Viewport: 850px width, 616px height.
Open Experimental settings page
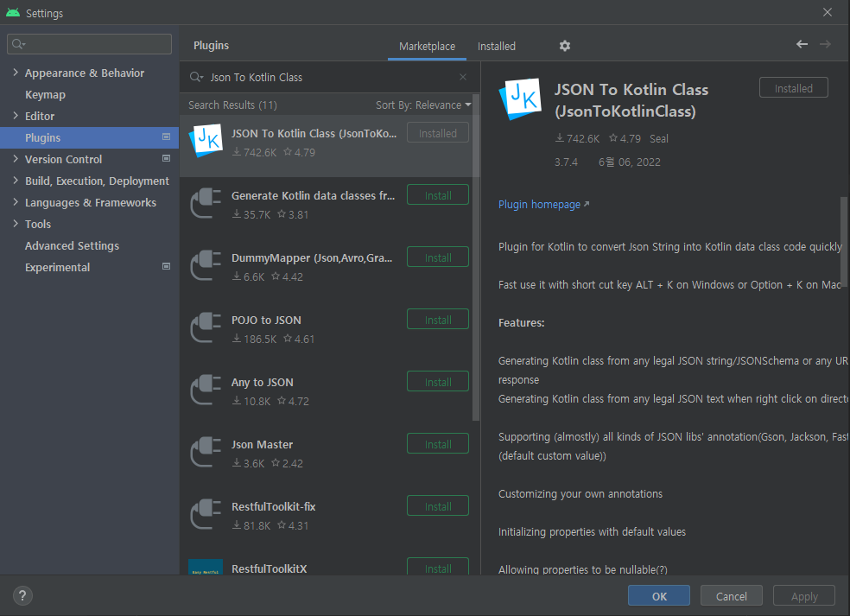pyautogui.click(x=58, y=267)
